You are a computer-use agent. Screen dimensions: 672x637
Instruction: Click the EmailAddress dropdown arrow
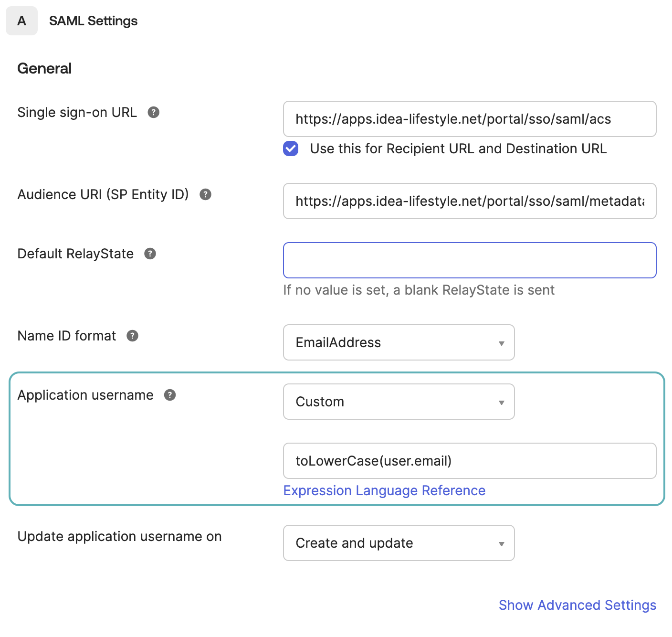coord(501,342)
